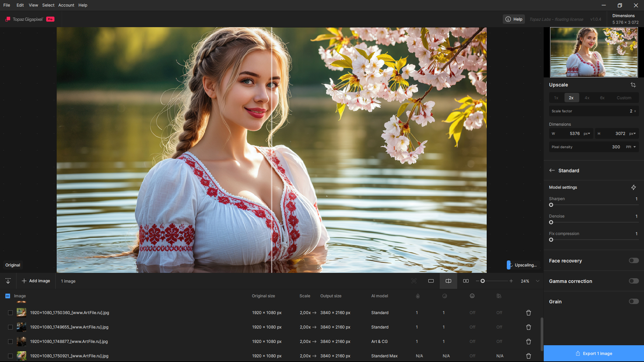Click the Sharpen slider handle
This screenshot has width=644, height=362.
551,205
